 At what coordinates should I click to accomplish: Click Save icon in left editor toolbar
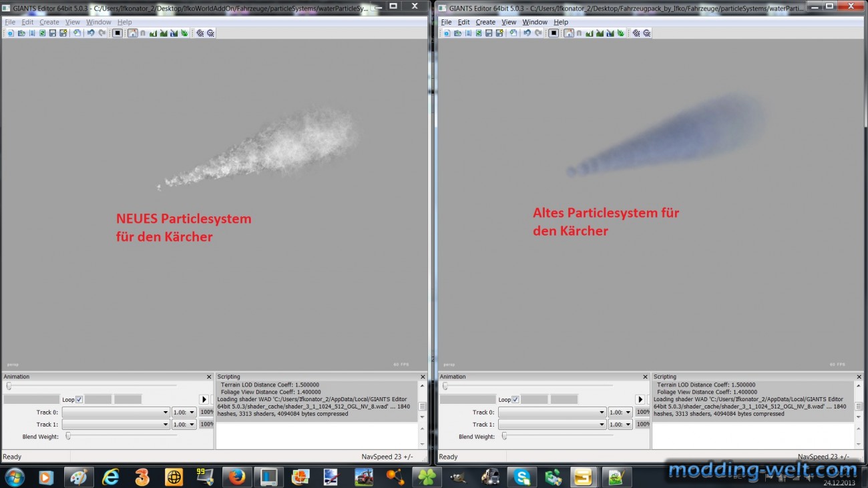point(53,33)
